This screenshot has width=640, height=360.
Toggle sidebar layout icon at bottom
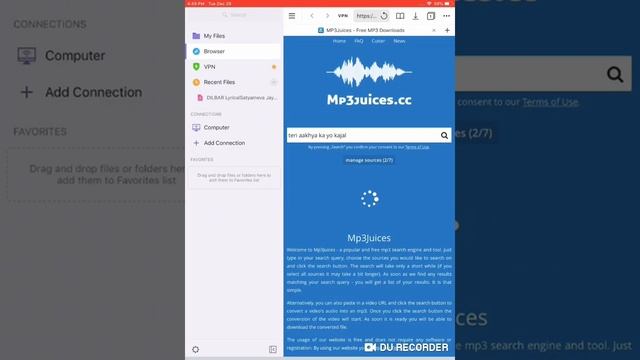273,349
